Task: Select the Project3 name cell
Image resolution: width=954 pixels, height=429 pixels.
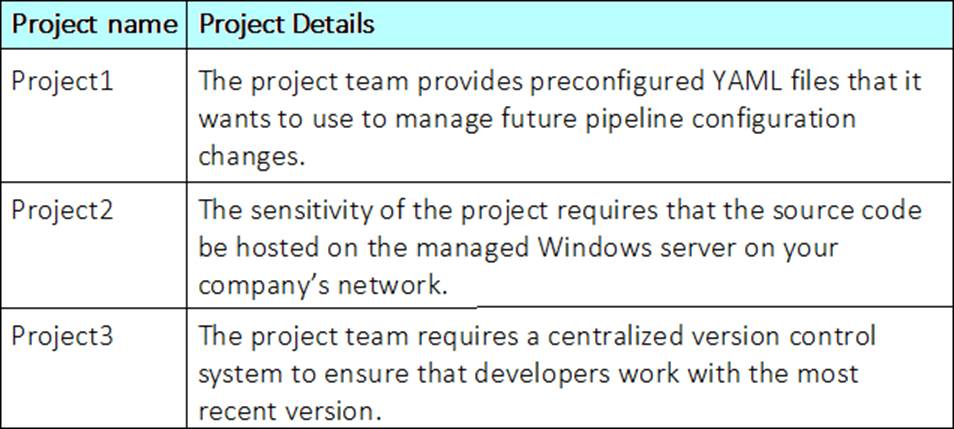Action: click(62, 336)
